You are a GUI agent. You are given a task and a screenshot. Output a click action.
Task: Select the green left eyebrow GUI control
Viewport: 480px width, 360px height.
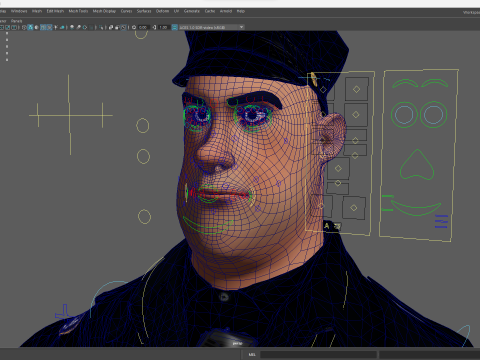coord(405,83)
